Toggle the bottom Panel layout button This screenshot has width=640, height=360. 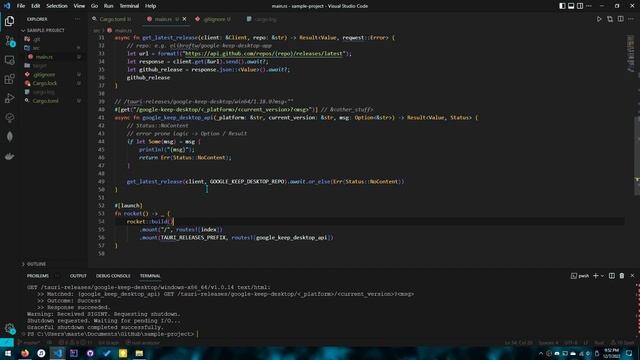tap(571, 6)
